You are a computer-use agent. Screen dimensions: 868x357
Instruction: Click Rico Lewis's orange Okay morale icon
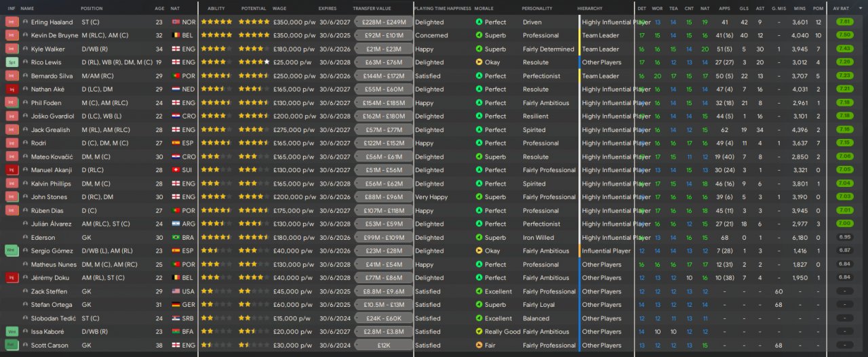(x=479, y=62)
